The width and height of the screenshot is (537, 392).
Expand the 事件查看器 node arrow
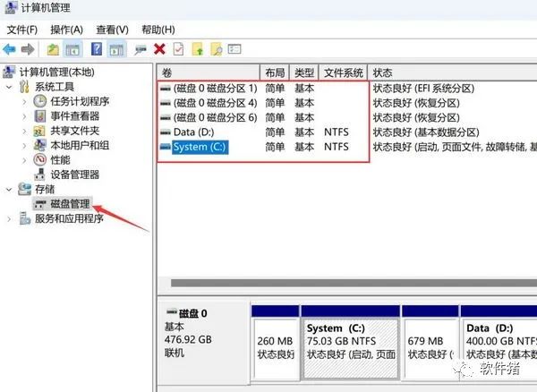(x=24, y=116)
